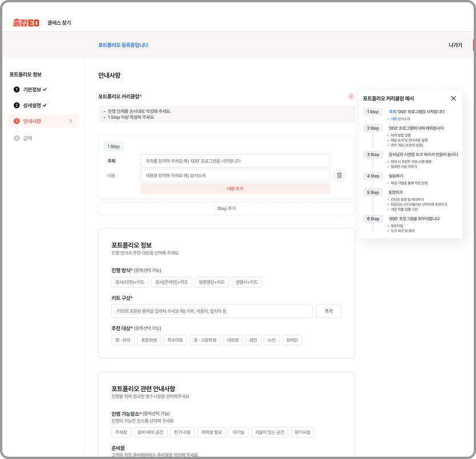This screenshot has width=476, height=459.
Task: Click the info icon beside 포트폴리오 커리큘럼
Action: 351,96
